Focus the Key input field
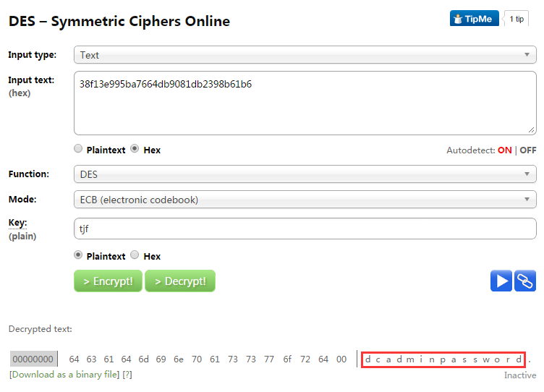This screenshot has width=544, height=392. [x=305, y=229]
